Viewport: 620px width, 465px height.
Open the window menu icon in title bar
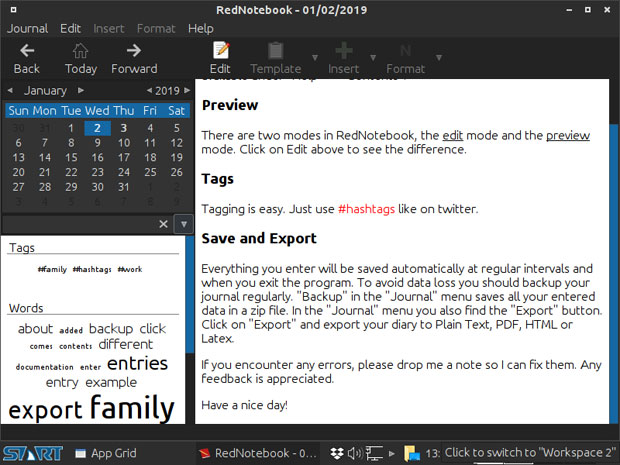tap(13, 9)
